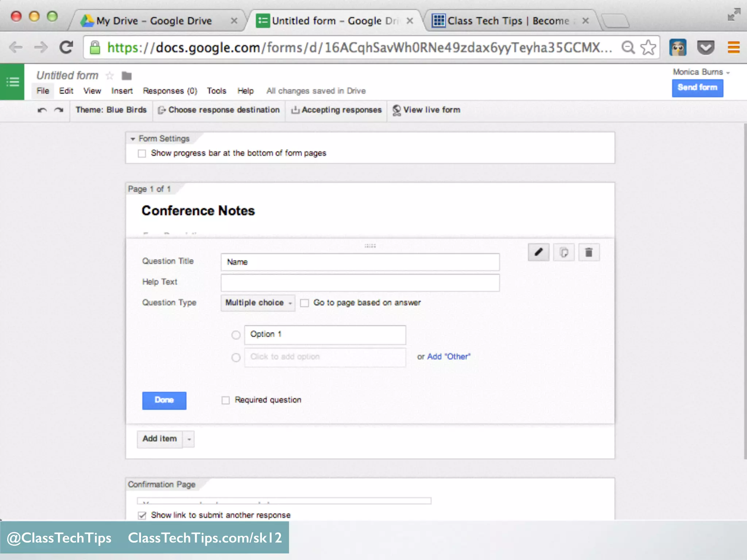Delete the question using trash icon
The height and width of the screenshot is (560, 747).
(x=588, y=252)
